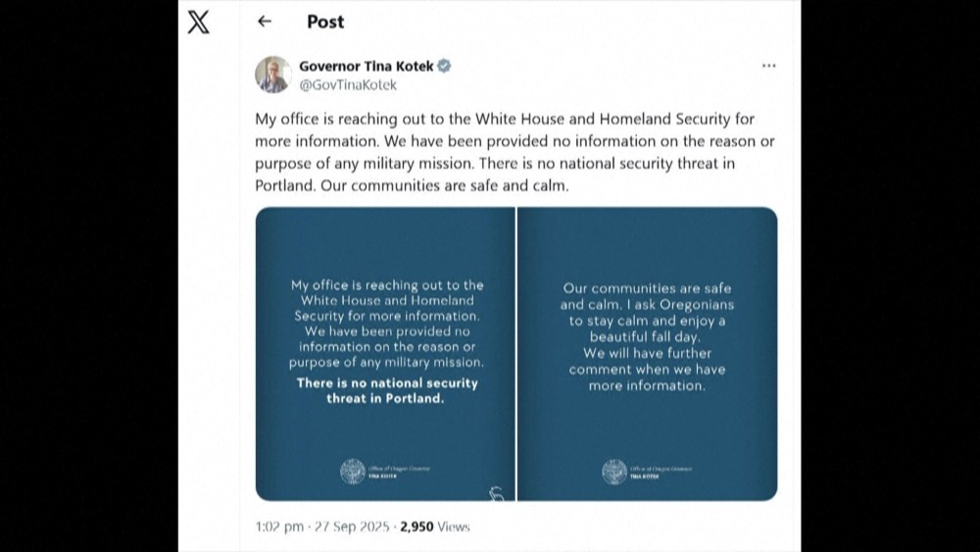
Task: Click the hand cursor icon on left image
Action: [496, 493]
